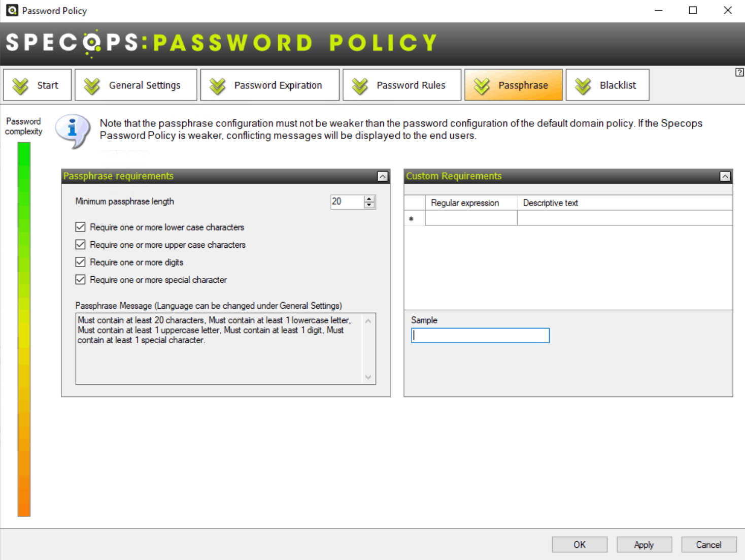The image size is (745, 560).
Task: Toggle require one or more digits checkbox
Action: click(x=80, y=262)
